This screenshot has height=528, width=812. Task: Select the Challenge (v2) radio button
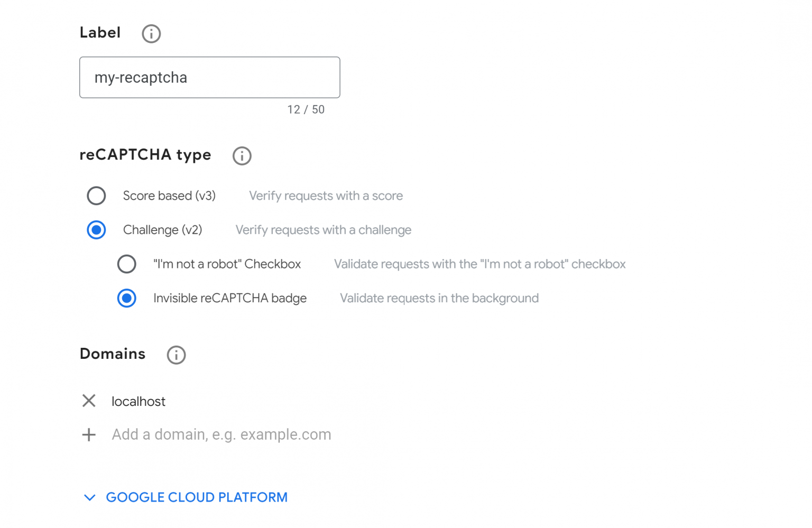(x=96, y=230)
